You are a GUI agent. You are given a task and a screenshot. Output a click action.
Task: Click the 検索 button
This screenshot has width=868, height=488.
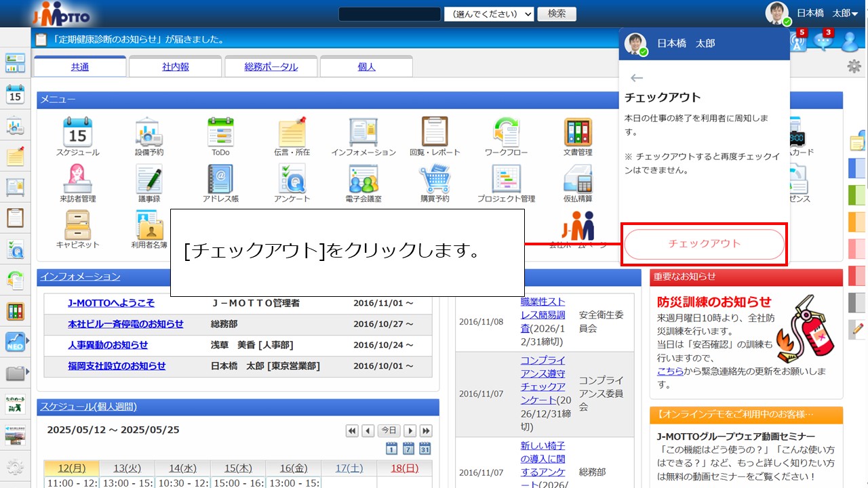[x=557, y=14]
